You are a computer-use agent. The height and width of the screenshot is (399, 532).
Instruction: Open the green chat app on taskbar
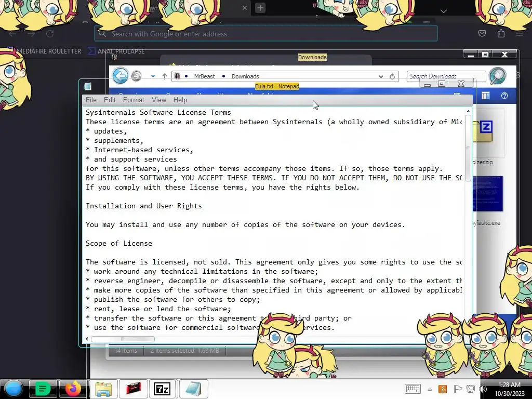[43, 389]
